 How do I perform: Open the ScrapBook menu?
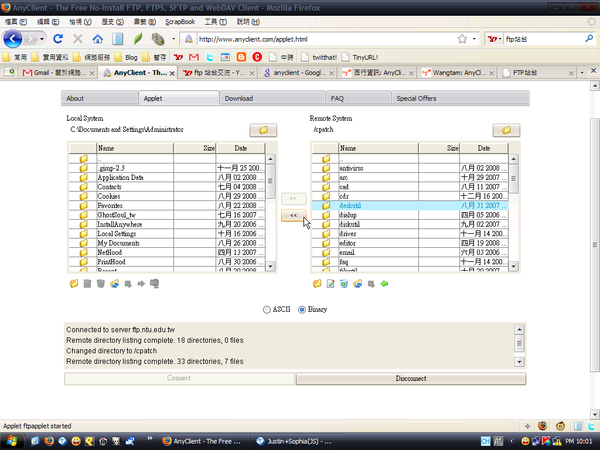click(x=180, y=22)
